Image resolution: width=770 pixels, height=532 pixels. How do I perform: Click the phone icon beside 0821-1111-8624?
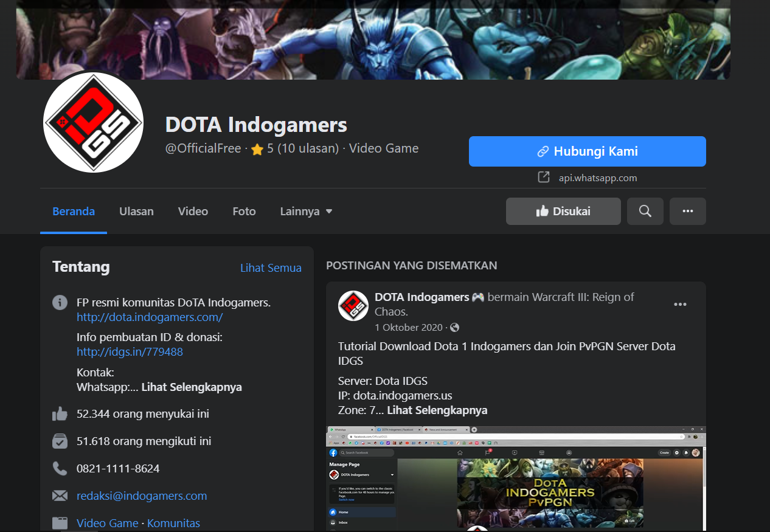pos(60,468)
